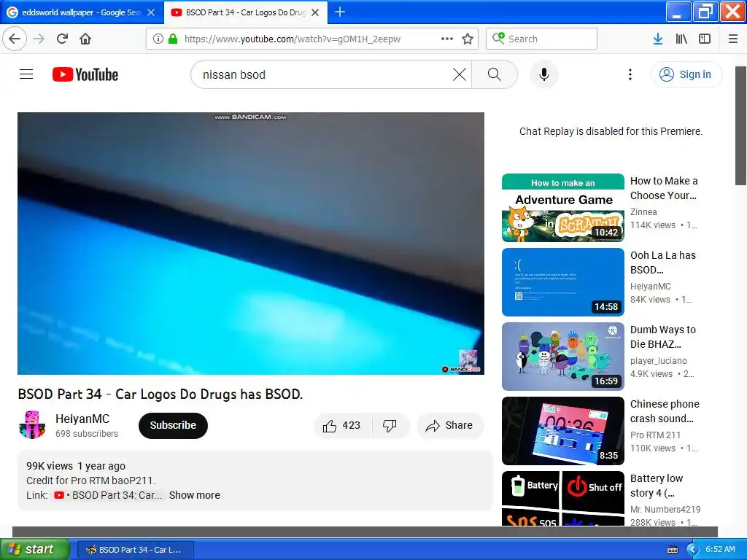This screenshot has width=747, height=560.
Task: Share this video
Action: [449, 425]
